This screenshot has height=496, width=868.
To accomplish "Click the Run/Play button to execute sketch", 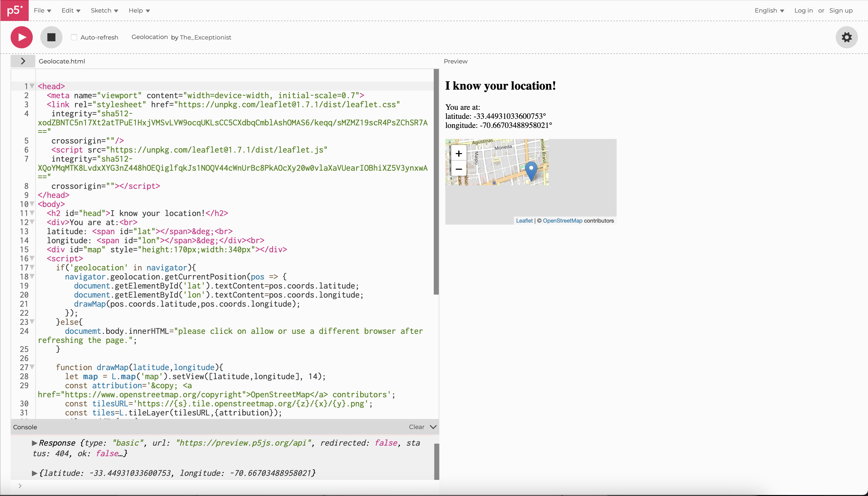I will point(21,38).
